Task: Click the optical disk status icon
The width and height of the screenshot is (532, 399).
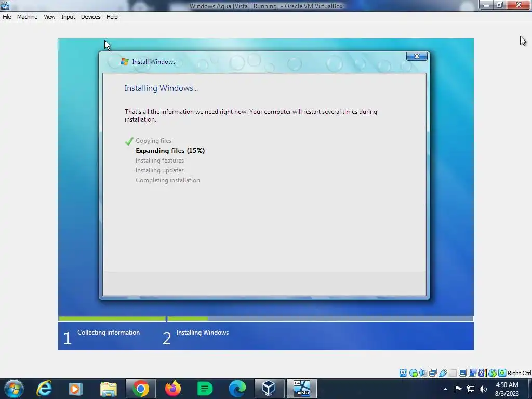Action: pos(413,373)
